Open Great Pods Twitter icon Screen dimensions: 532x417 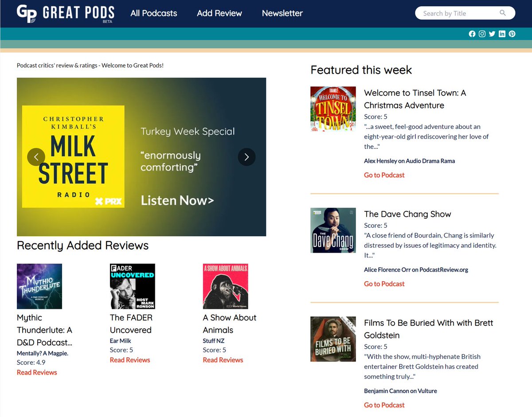492,34
